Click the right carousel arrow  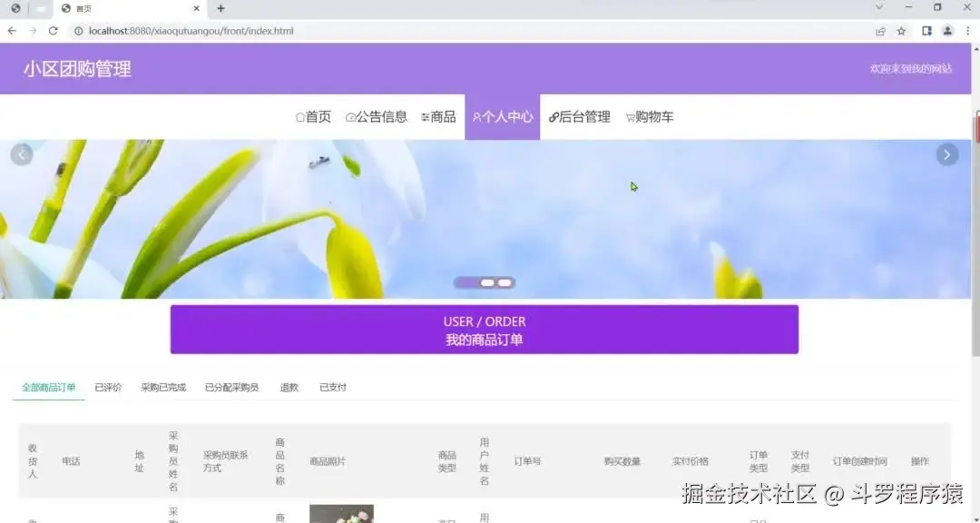click(947, 154)
